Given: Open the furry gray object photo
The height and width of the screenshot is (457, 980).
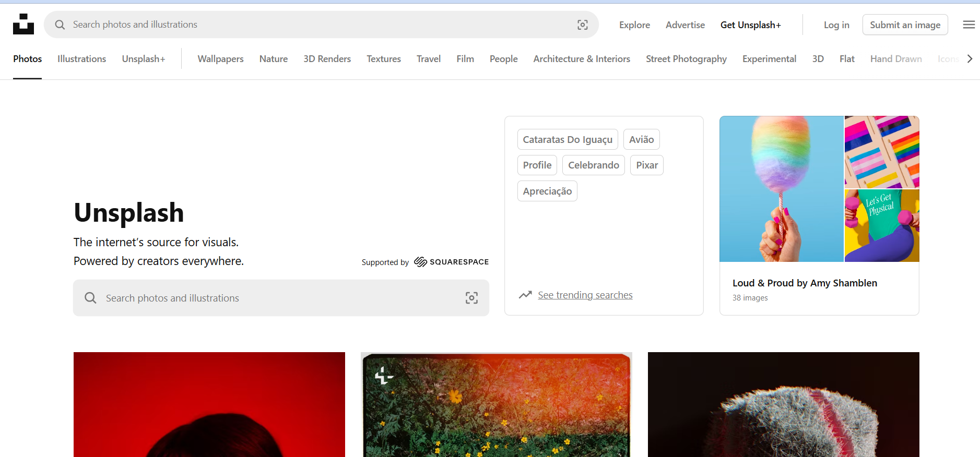Looking at the screenshot, I should pos(784,404).
